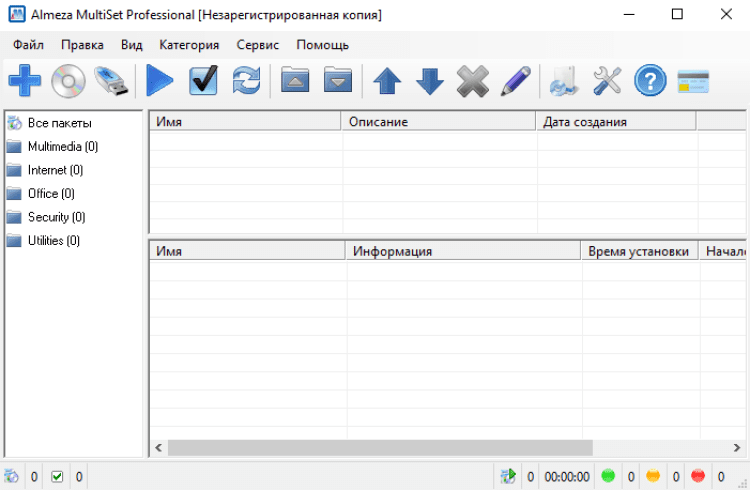Screen dimensions: 750x490
Task: Select the Internet (0) category
Action: click(x=55, y=170)
